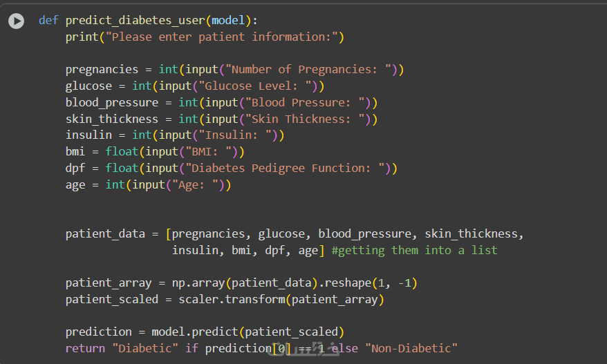Image resolution: width=607 pixels, height=364 pixels.
Task: Click the def keyword
Action: point(48,20)
